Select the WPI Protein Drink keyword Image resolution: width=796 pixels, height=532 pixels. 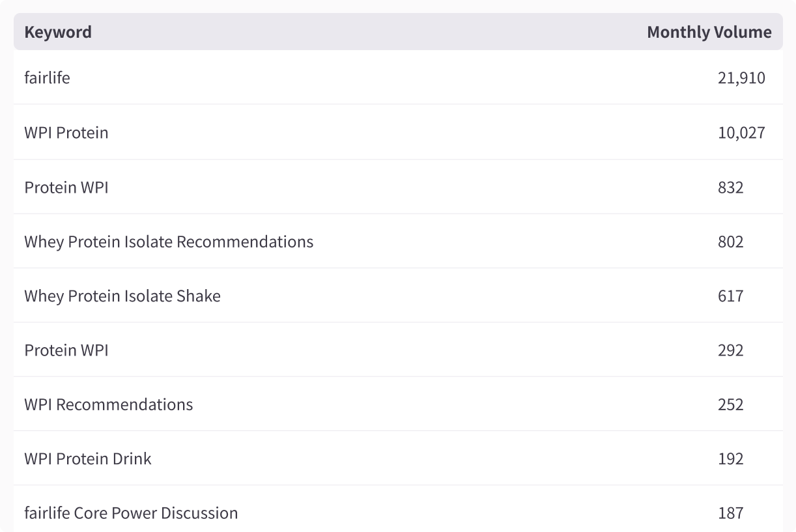click(88, 458)
